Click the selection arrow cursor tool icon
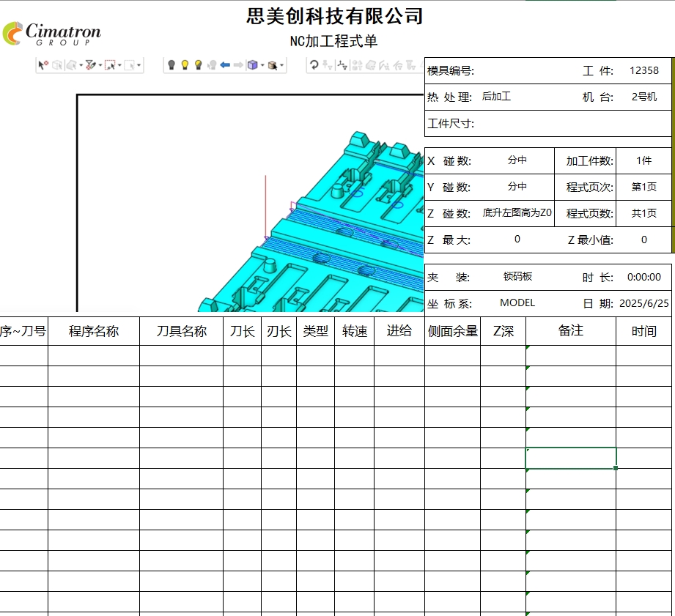 pos(43,65)
